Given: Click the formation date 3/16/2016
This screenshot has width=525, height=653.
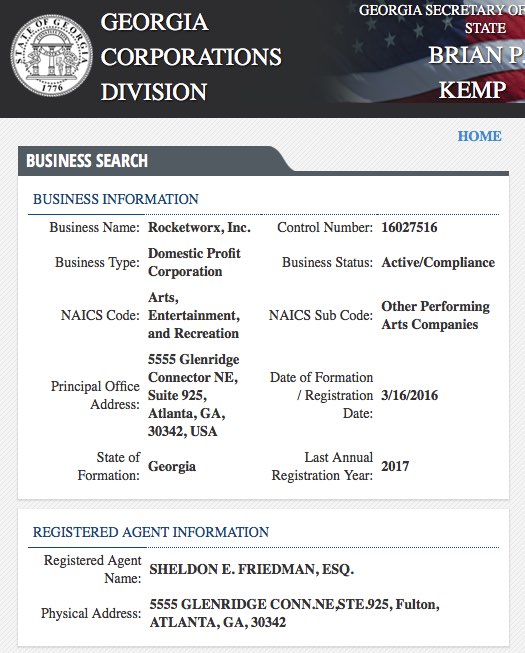Looking at the screenshot, I should pyautogui.click(x=409, y=395).
